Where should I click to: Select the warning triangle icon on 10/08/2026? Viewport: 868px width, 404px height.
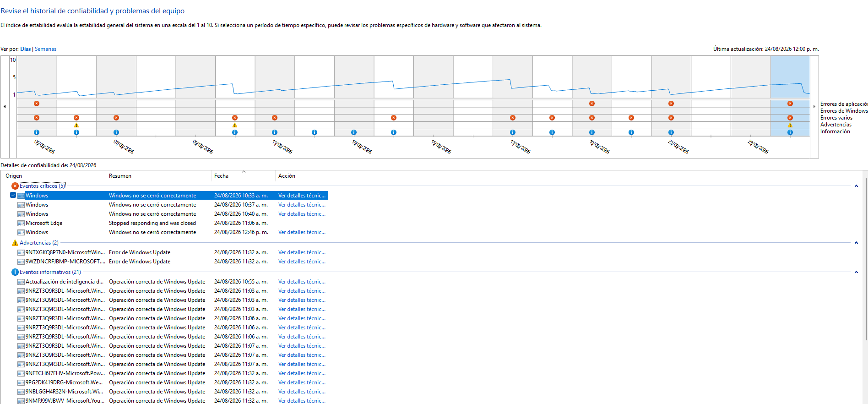tap(235, 125)
